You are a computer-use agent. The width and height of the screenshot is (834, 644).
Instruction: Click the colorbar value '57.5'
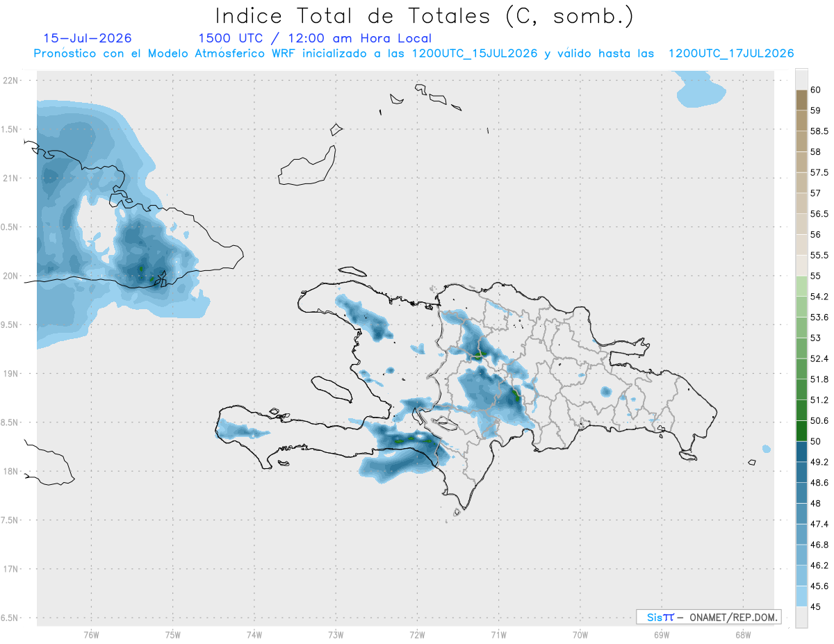(x=819, y=172)
